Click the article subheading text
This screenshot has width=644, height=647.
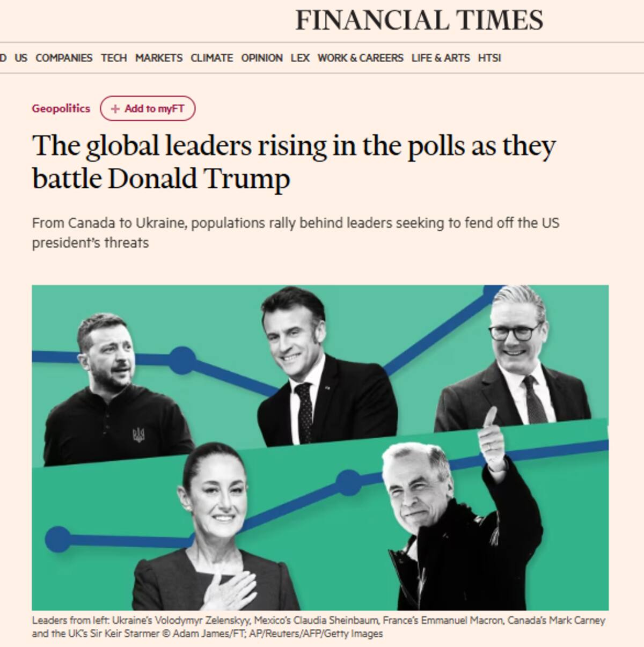point(296,230)
